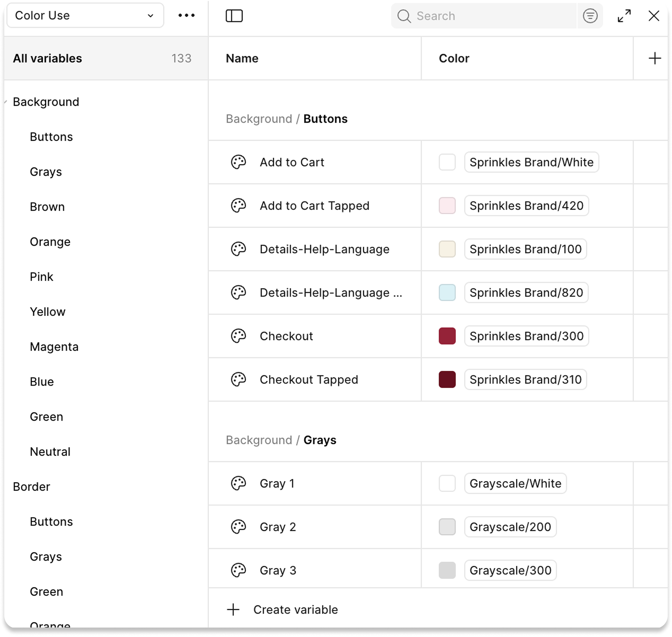Select the Add to Cart variable name
The height and width of the screenshot is (637, 672).
tap(292, 162)
